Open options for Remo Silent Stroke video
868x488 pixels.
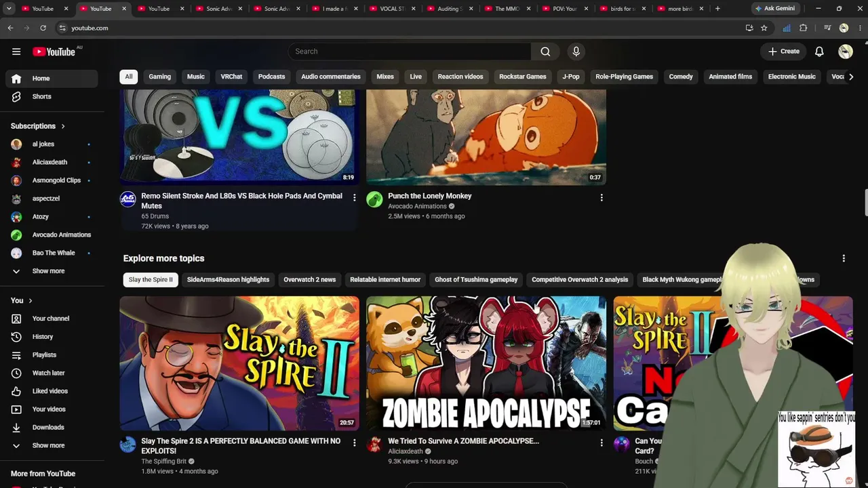354,197
